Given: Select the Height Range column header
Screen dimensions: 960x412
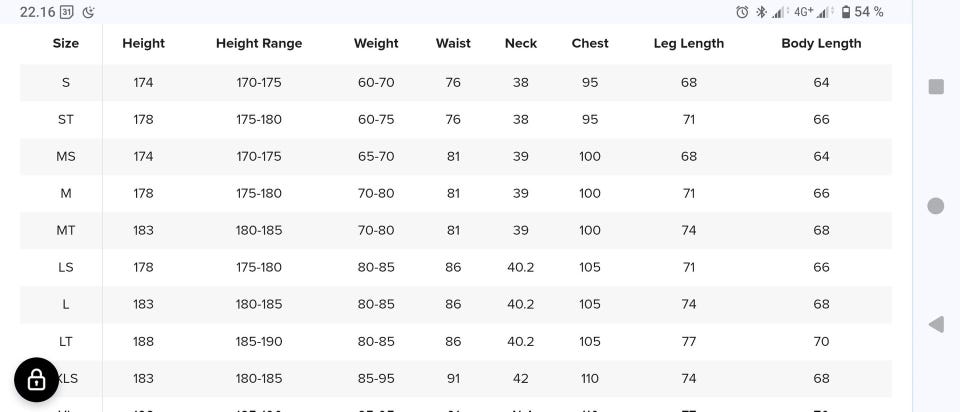Looking at the screenshot, I should click(x=259, y=43).
